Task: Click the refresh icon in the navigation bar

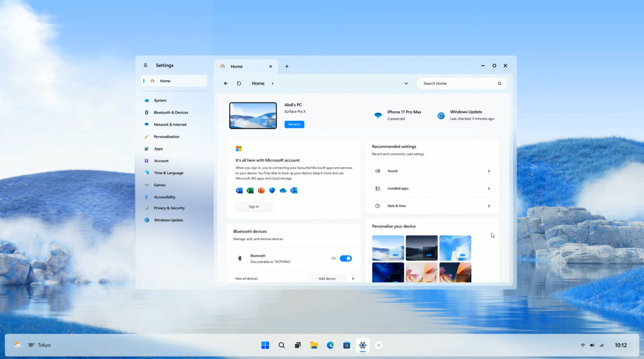Action: 239,83
